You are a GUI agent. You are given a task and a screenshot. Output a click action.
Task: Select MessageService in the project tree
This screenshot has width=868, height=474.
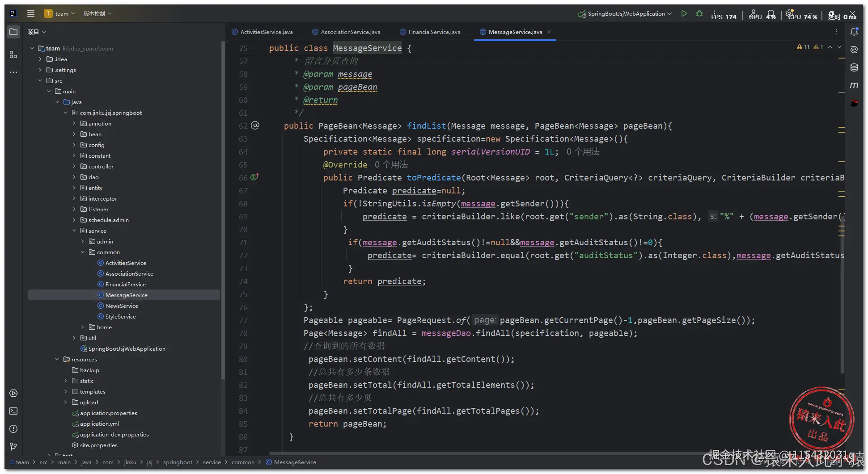point(127,295)
